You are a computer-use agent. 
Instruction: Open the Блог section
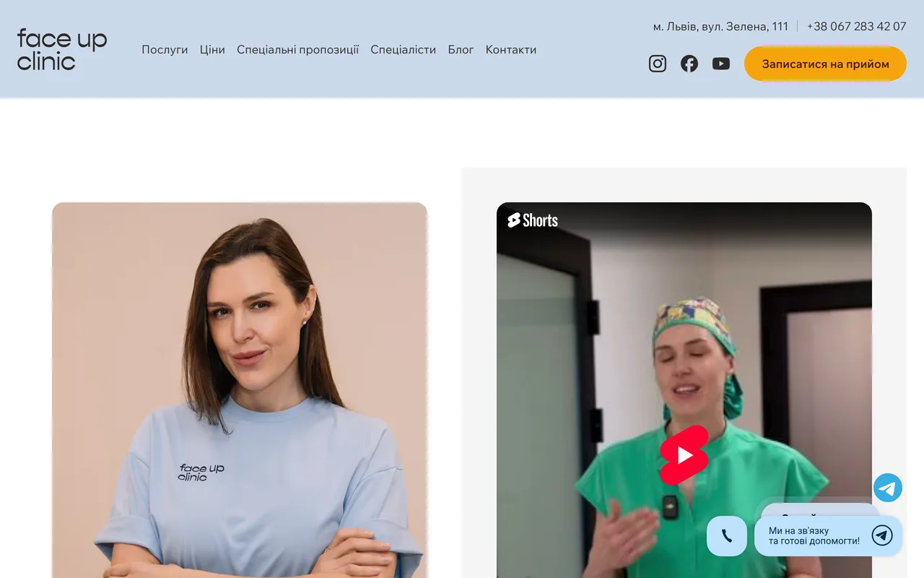click(461, 50)
